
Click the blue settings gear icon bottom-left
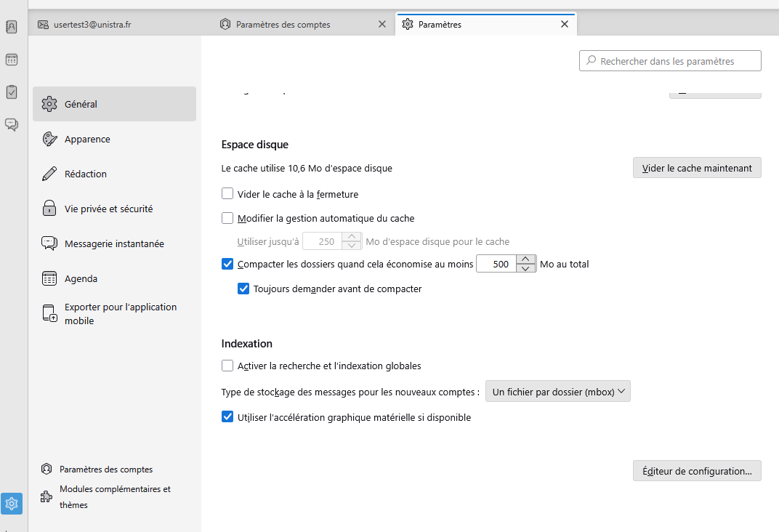(12, 503)
